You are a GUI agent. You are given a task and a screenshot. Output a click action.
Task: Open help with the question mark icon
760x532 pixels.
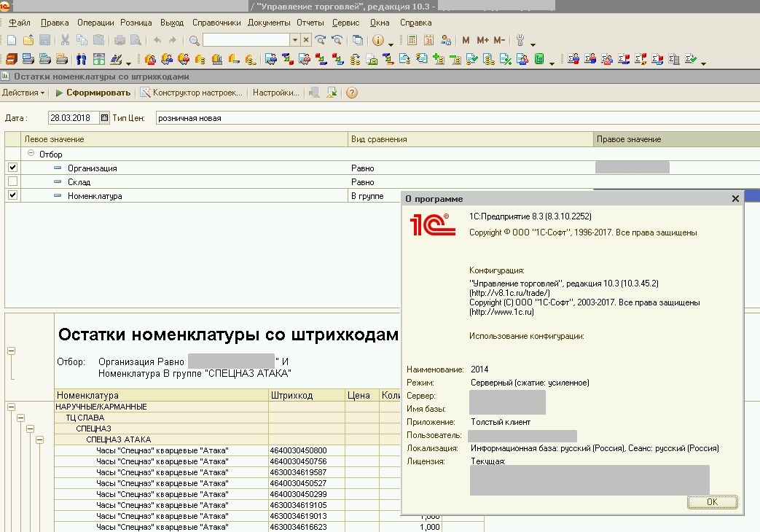pos(352,93)
